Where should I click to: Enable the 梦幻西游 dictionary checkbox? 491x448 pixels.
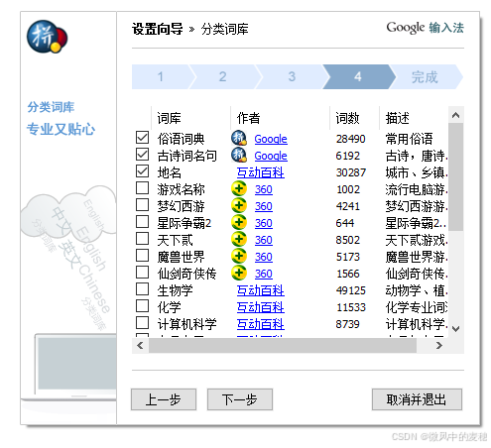(142, 205)
